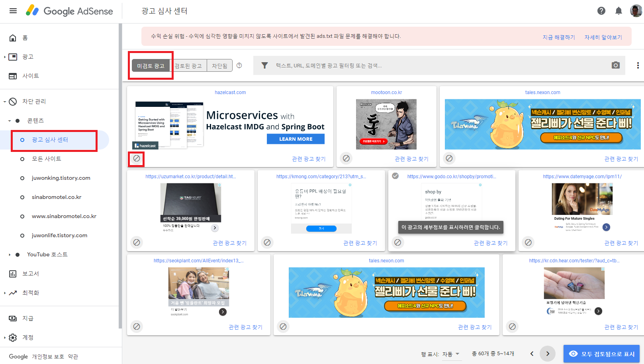This screenshot has width=644, height=364.
Task: Open seokplant.com AllEvent URL link
Action: pyautogui.click(x=199, y=260)
